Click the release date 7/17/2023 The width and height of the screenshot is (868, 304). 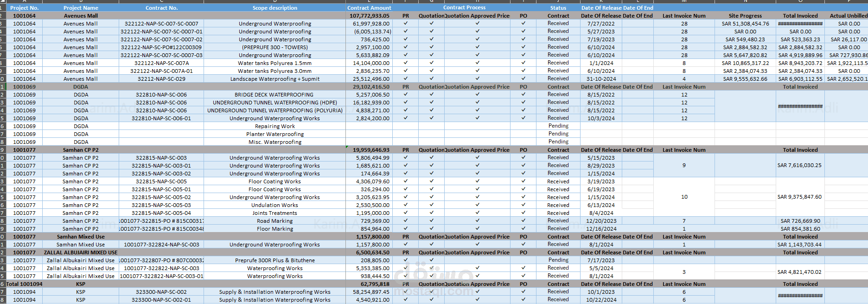pyautogui.click(x=601, y=260)
